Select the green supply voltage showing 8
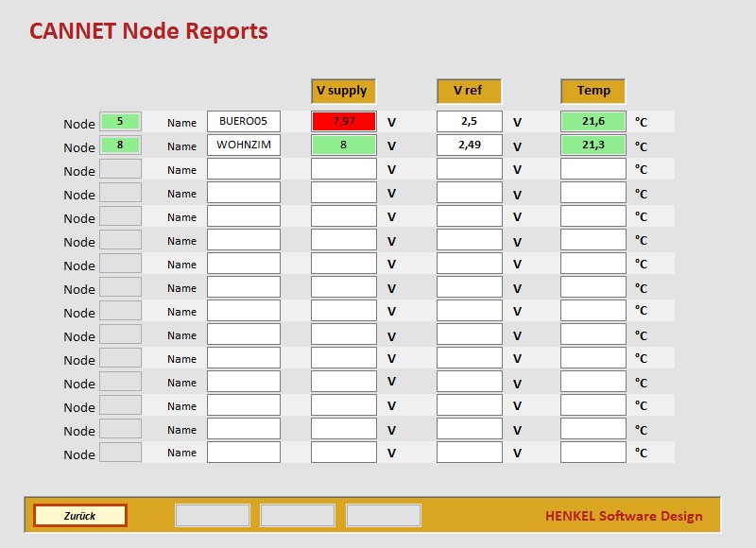The height and width of the screenshot is (548, 756). tap(343, 146)
